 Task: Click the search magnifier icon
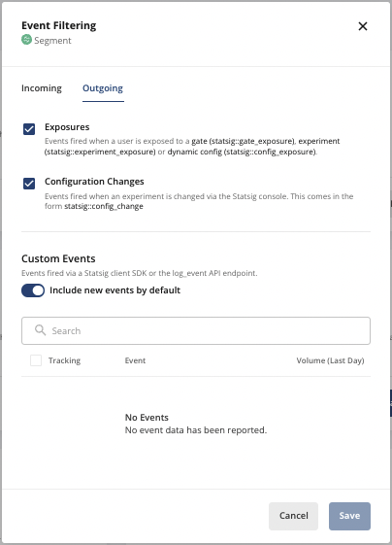41,330
